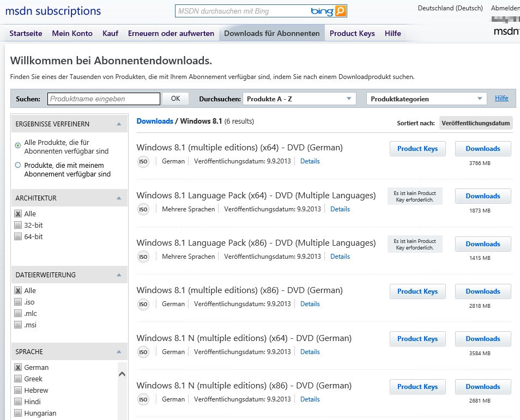This screenshot has width=520, height=420.
Task: Click ISO icon for Language Pack (x86)
Action: coord(143,257)
